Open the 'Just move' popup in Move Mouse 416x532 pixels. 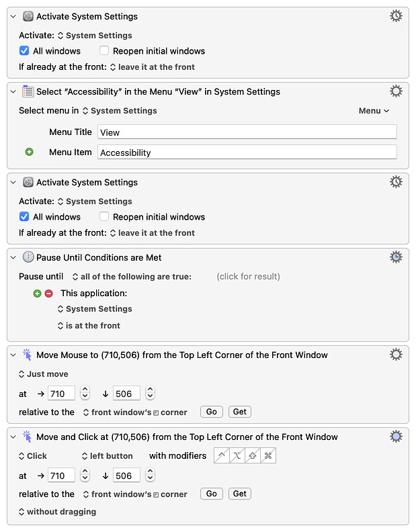pyautogui.click(x=44, y=374)
